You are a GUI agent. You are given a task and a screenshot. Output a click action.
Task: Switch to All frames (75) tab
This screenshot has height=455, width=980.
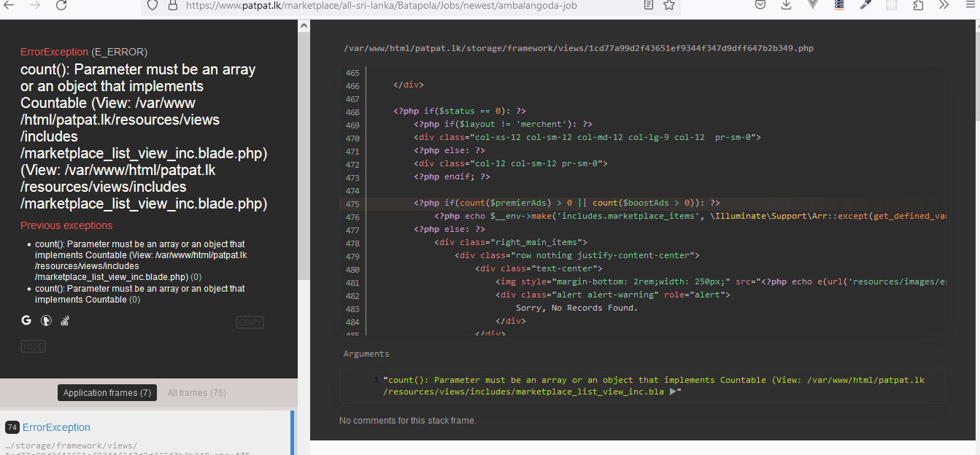point(197,393)
